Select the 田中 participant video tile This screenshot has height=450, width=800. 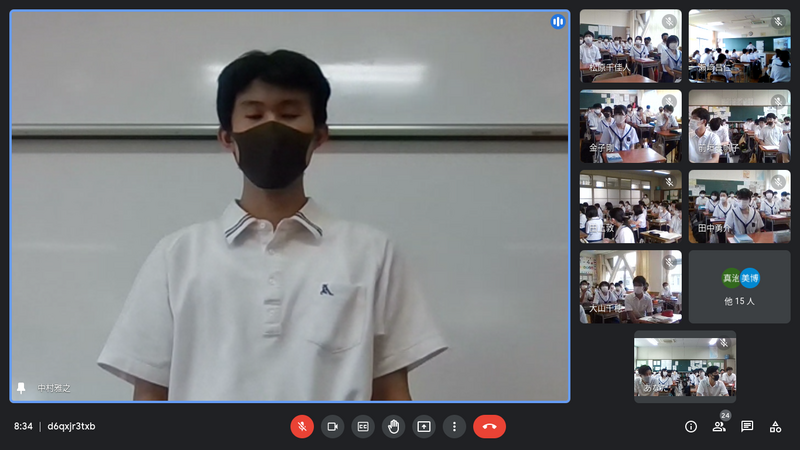pos(739,206)
